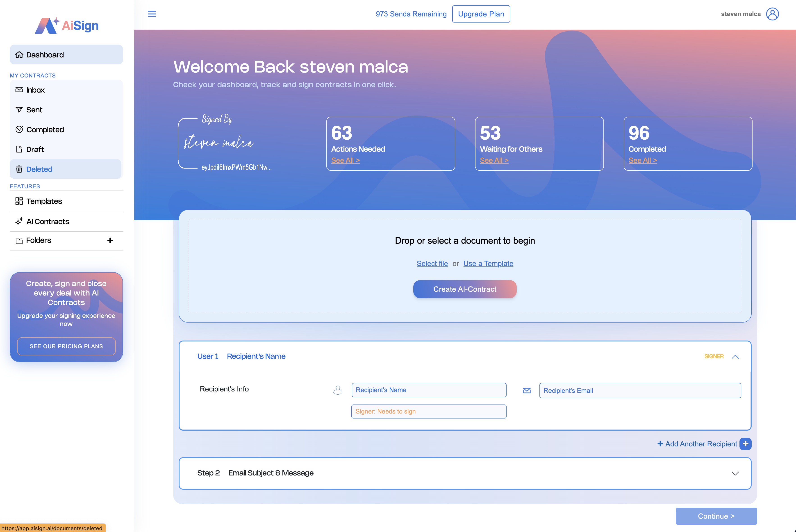Click in the Recipient's Email field
This screenshot has height=532, width=796.
coord(640,391)
